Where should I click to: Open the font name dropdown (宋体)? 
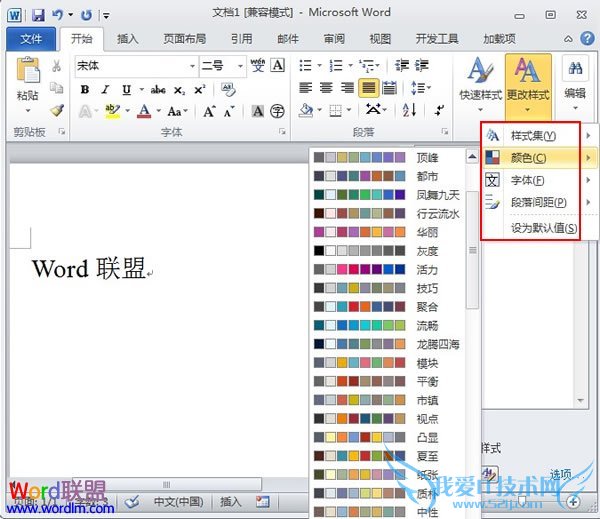[x=136, y=66]
